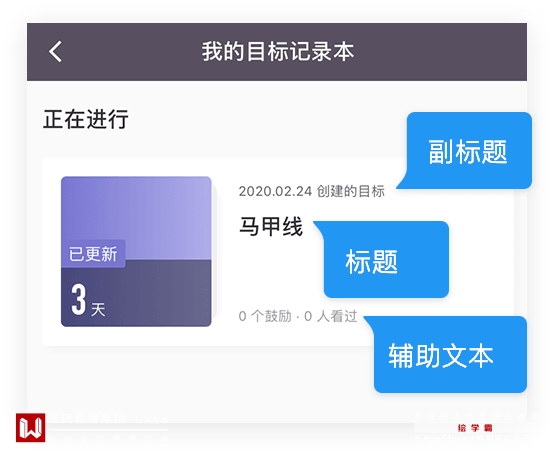
Task: Open the purple goal cover thumbnail
Action: [x=136, y=251]
